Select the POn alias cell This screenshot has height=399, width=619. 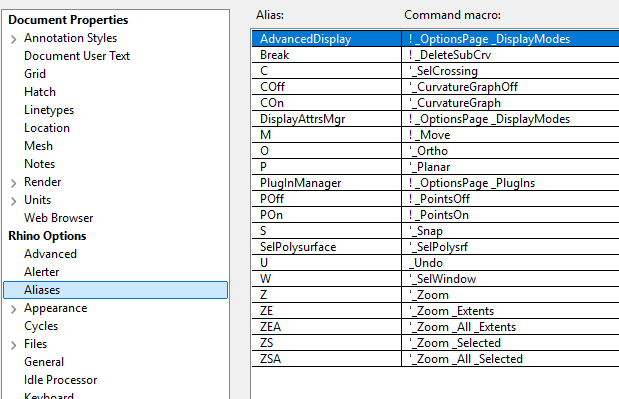point(326,215)
